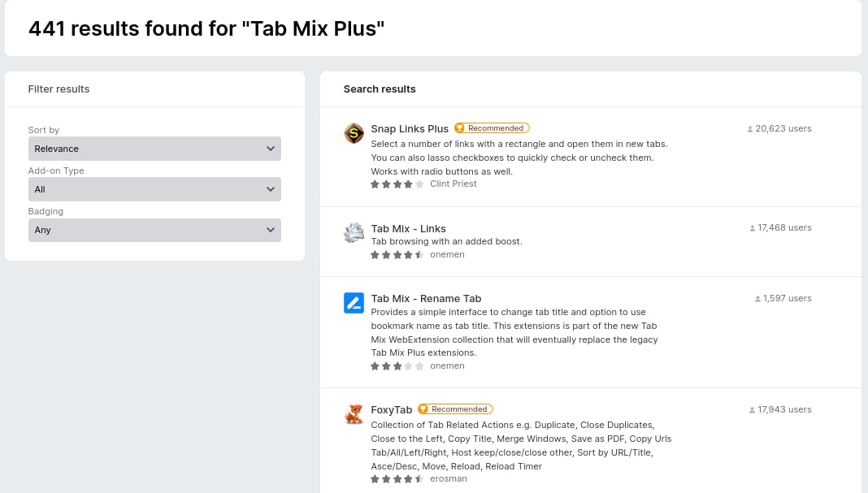The image size is (868, 493).
Task: Open the Sort by Relevance dropdown
Action: coord(154,149)
